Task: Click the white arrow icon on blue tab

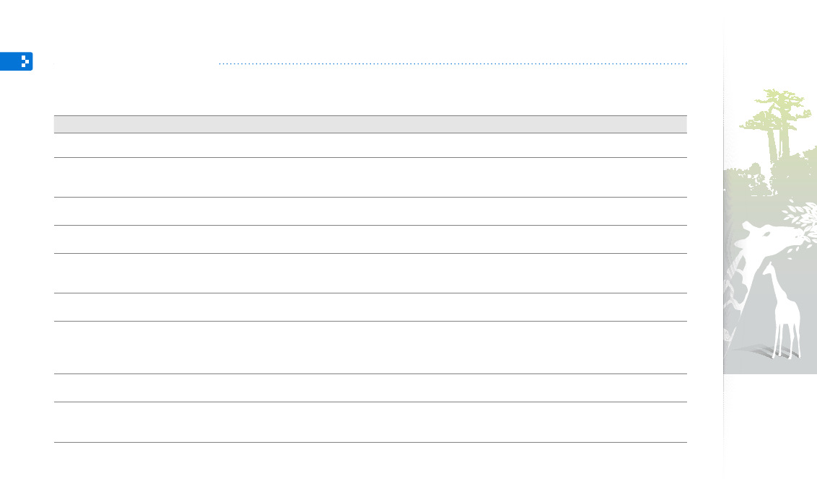Action: coord(25,61)
